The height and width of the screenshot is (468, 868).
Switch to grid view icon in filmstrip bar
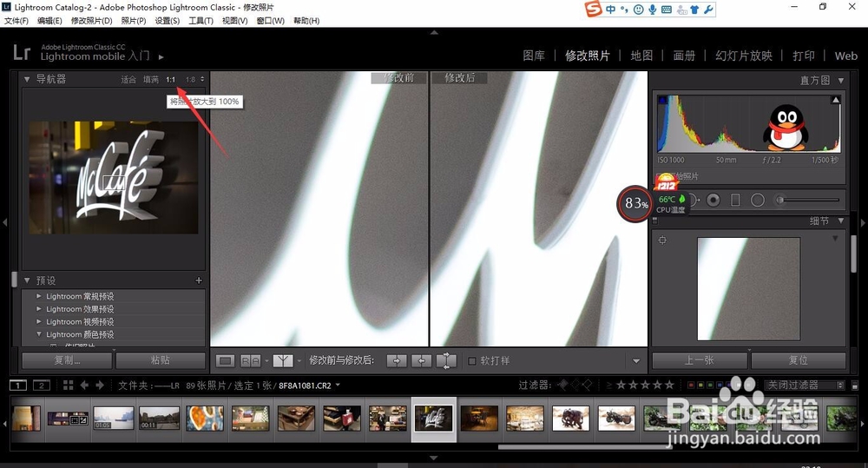point(68,385)
